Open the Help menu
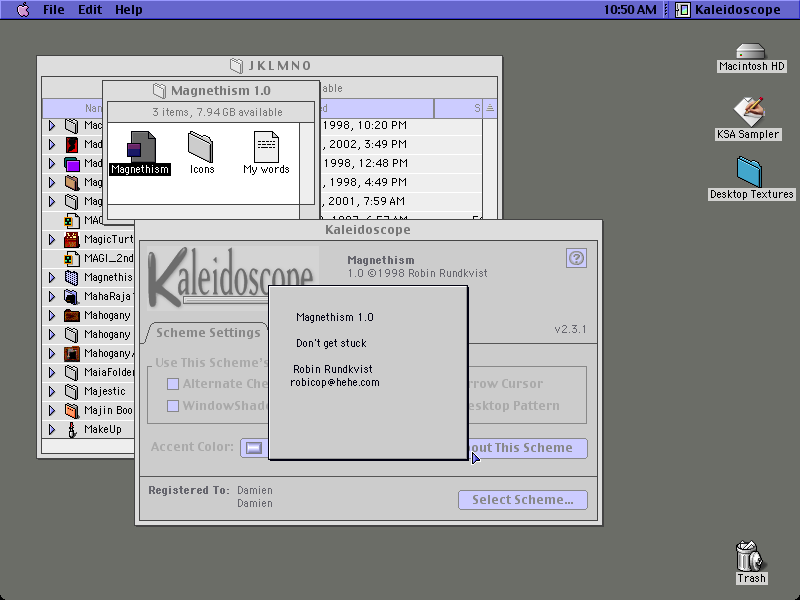800x600 pixels. tap(129, 9)
